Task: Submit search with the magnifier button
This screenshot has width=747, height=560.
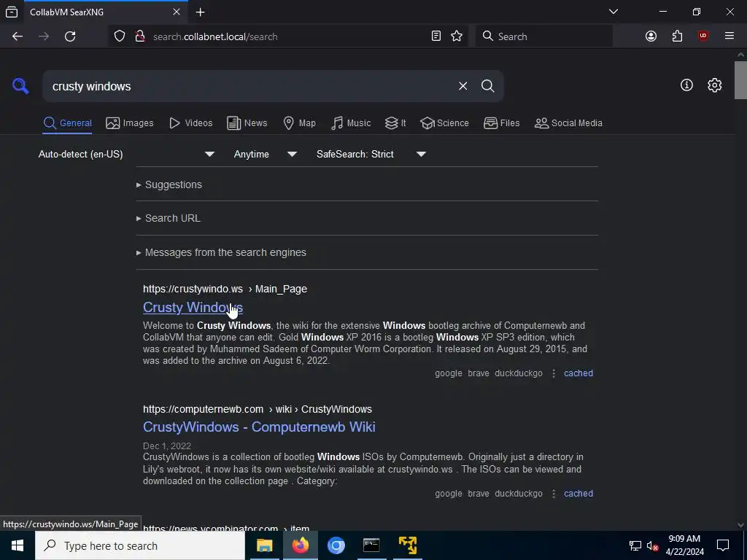Action: (x=487, y=86)
